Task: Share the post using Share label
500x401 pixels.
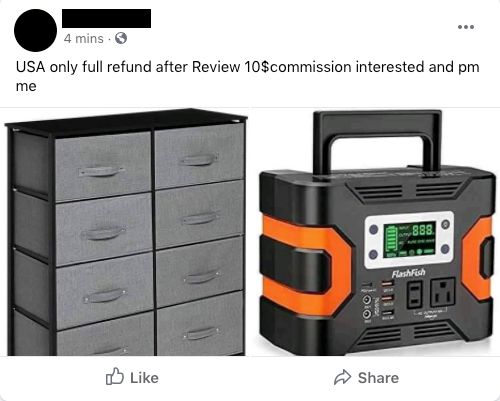Action: (378, 378)
